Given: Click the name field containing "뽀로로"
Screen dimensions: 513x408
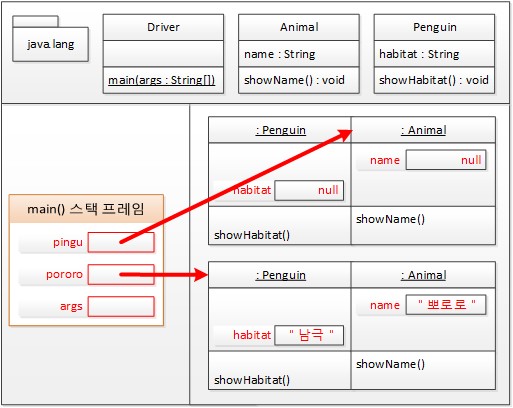Looking at the screenshot, I should (x=446, y=305).
